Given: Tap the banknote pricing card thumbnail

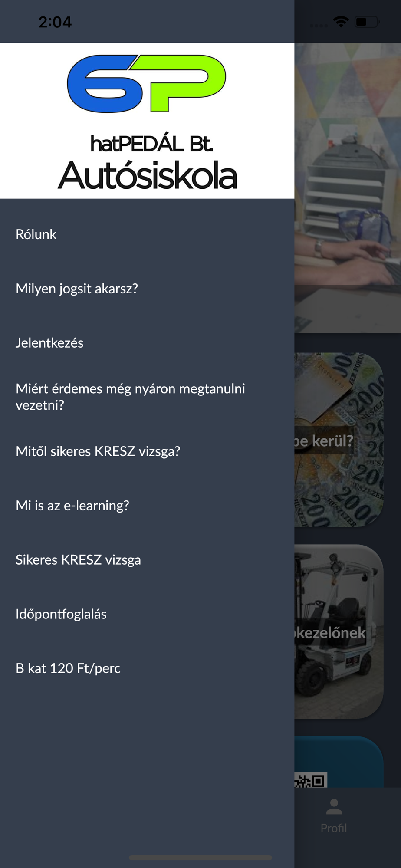Looking at the screenshot, I should point(339,440).
